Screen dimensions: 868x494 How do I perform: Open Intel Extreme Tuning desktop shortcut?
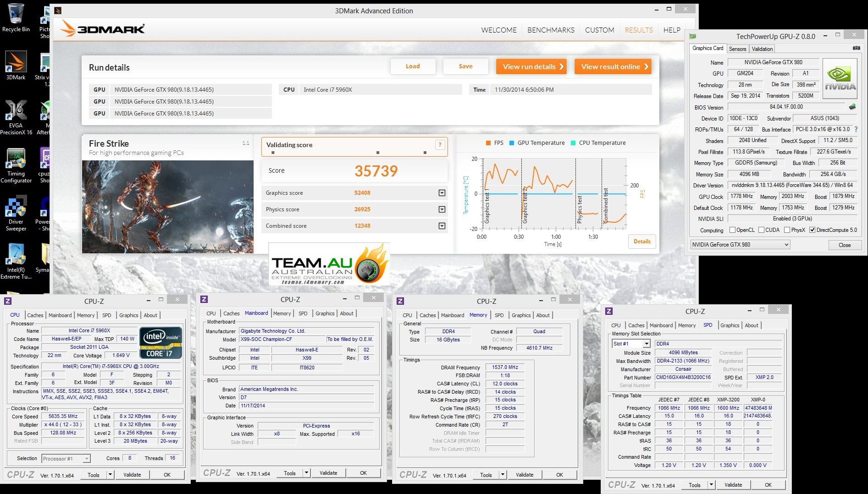pos(16,262)
